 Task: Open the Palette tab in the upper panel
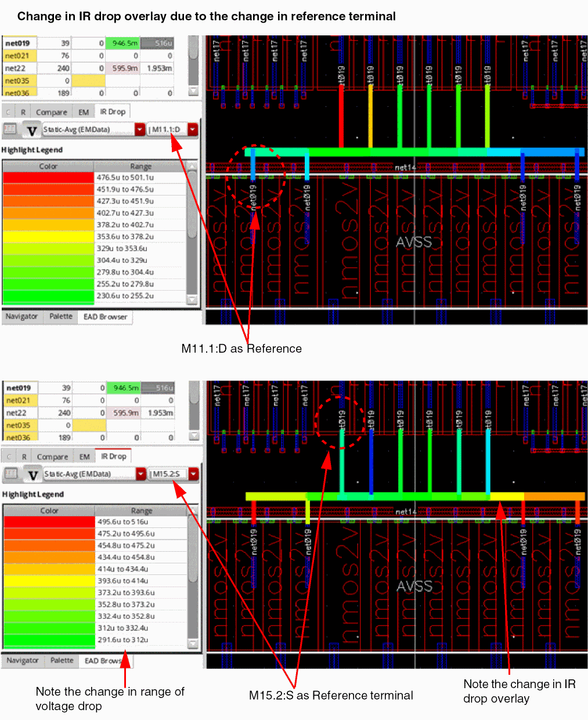point(61,317)
